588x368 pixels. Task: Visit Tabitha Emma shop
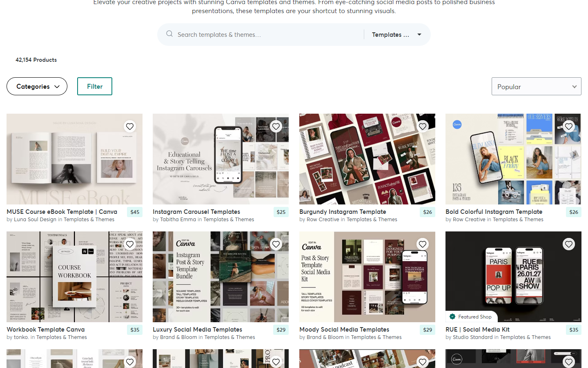point(178,220)
